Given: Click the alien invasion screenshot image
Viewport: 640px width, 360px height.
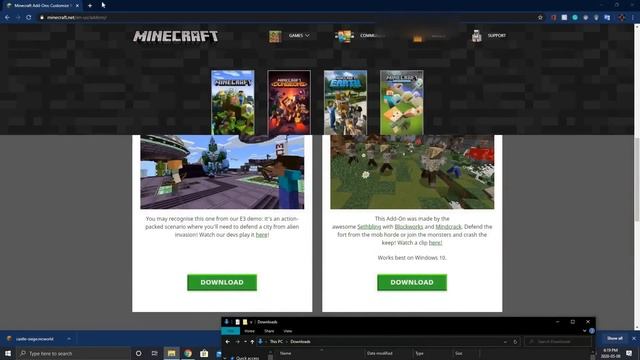Looking at the screenshot, I should click(x=222, y=172).
